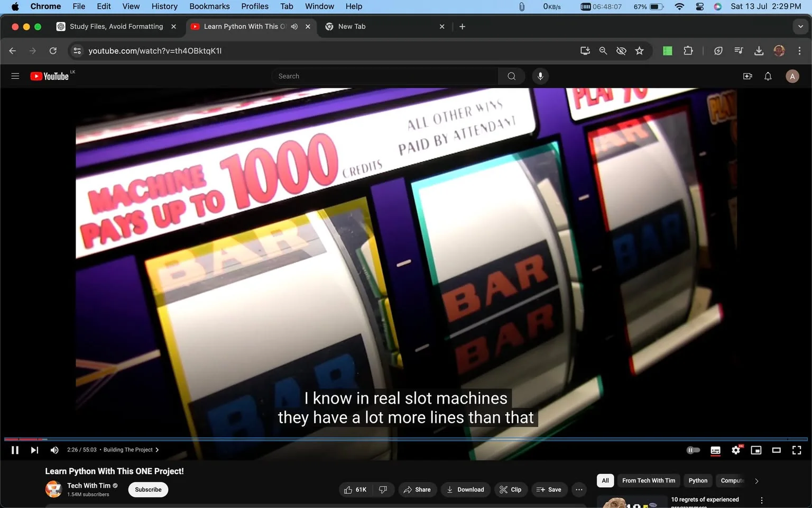Screen dimensions: 812x508
Task: Open the tab search dropdown arrow
Action: click(800, 26)
